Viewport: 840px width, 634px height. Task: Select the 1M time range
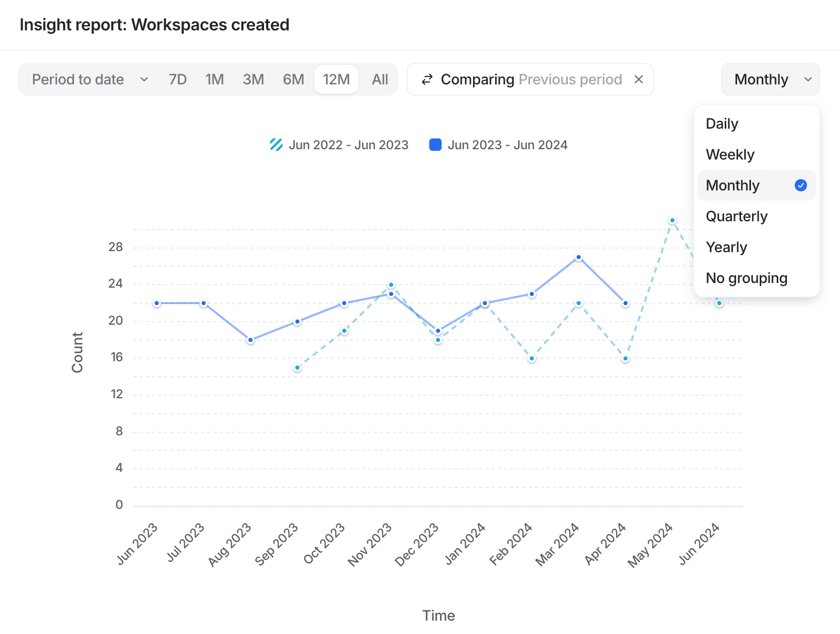(215, 80)
